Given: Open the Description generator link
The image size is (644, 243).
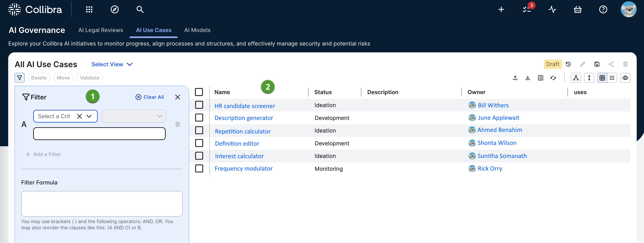Looking at the screenshot, I should click(x=243, y=118).
